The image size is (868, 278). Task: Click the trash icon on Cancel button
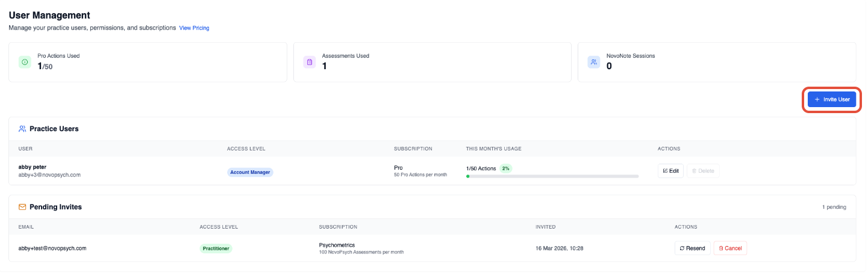[721, 248]
